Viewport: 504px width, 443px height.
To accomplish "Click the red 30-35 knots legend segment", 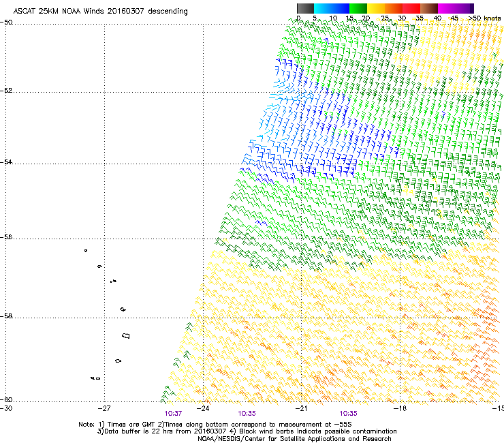I will click(x=411, y=8).
